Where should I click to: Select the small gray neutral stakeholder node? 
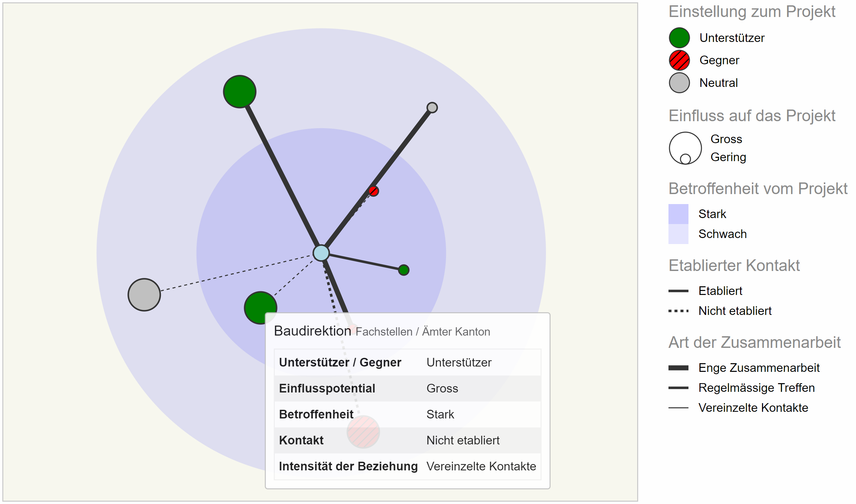tap(432, 108)
